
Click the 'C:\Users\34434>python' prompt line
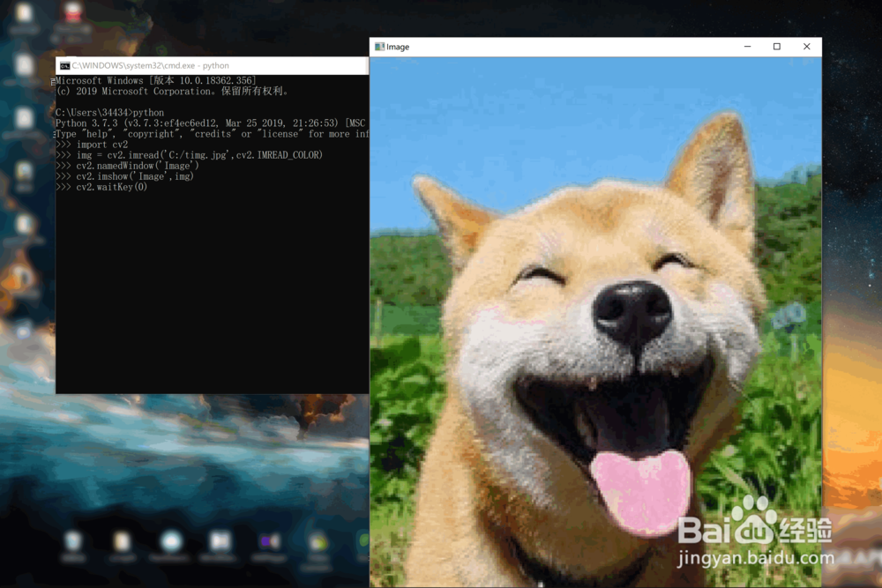[x=109, y=113]
